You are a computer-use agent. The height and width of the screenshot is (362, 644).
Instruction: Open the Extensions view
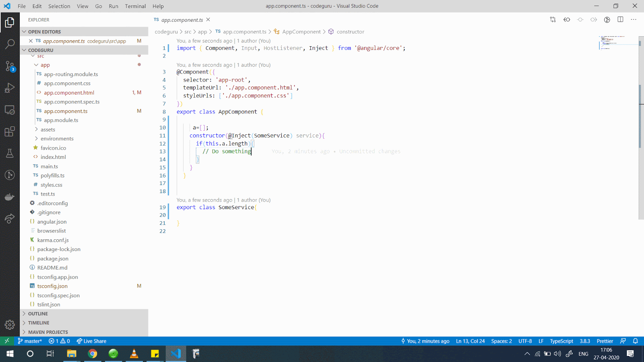click(x=10, y=131)
